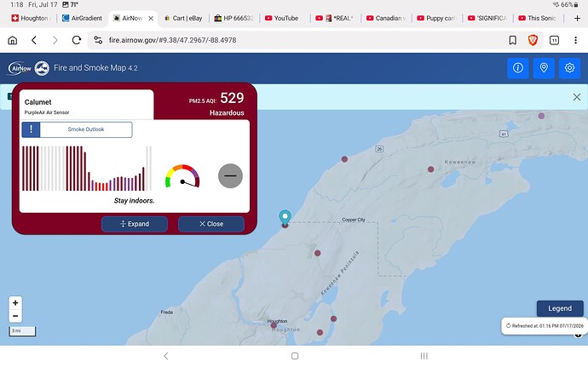Zoom out the map with minus button
The width and height of the screenshot is (588, 367).
pyautogui.click(x=15, y=316)
